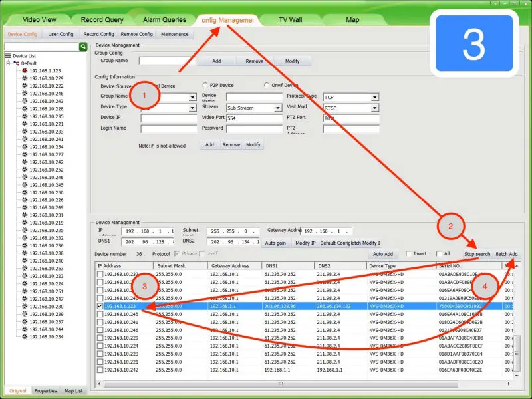Viewport: 532px width, 399px height.
Task: Click the Auto Add button
Action: click(x=383, y=254)
